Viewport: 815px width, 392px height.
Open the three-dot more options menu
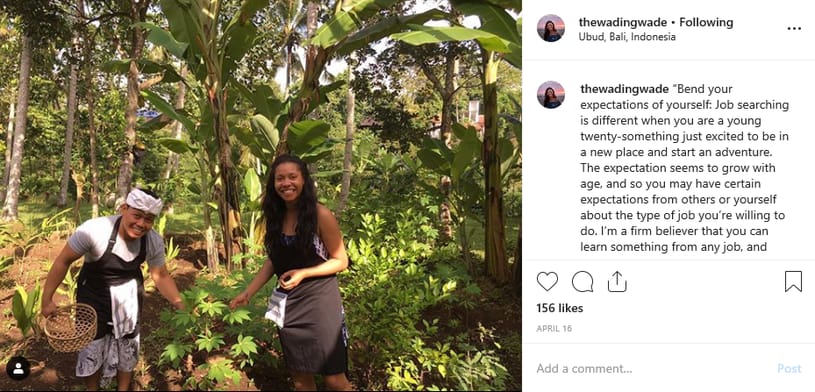pyautogui.click(x=794, y=29)
